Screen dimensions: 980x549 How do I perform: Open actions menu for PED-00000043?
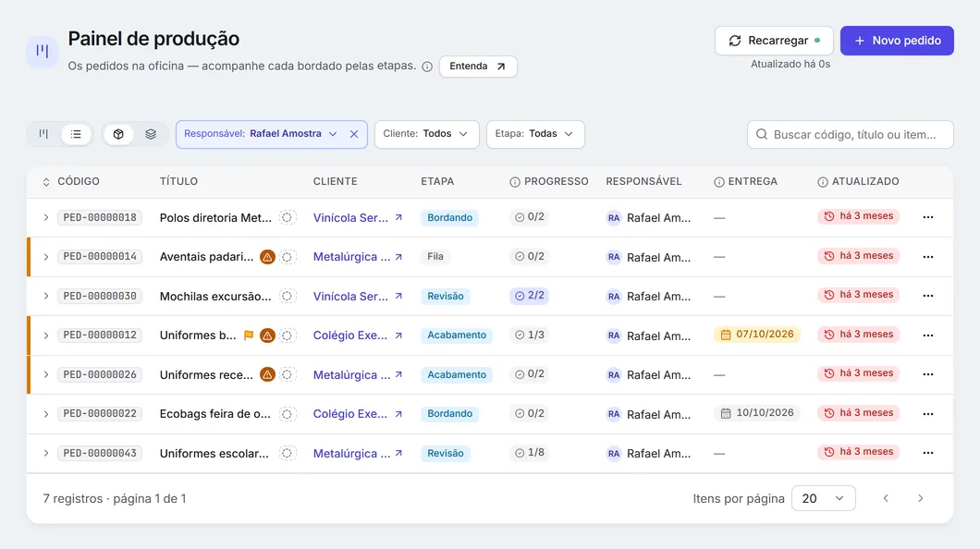(928, 453)
